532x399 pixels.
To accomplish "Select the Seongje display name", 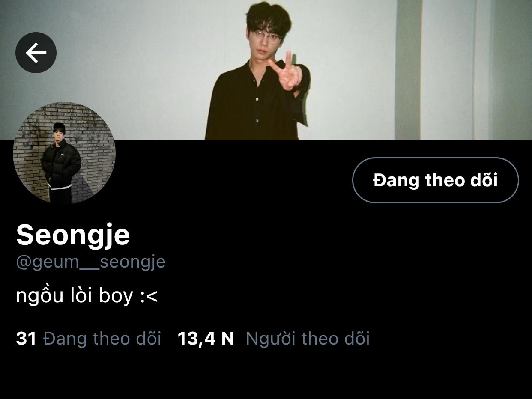I will pos(73,235).
